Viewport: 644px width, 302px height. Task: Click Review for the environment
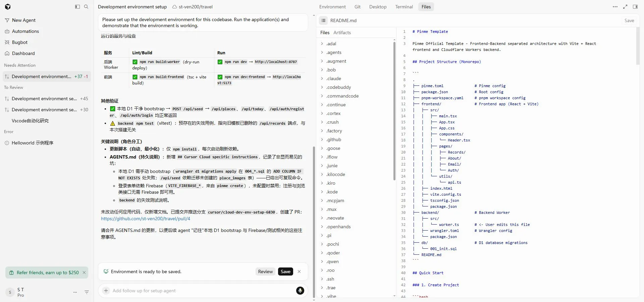(265, 271)
